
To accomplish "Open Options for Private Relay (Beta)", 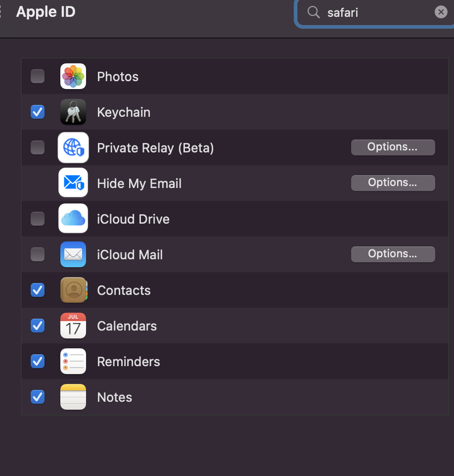I will coord(393,147).
